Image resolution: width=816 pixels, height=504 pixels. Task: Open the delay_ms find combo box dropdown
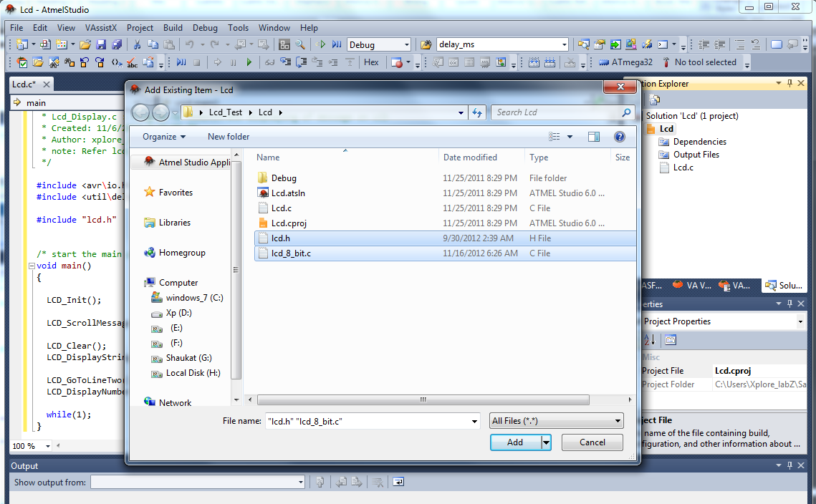(564, 44)
